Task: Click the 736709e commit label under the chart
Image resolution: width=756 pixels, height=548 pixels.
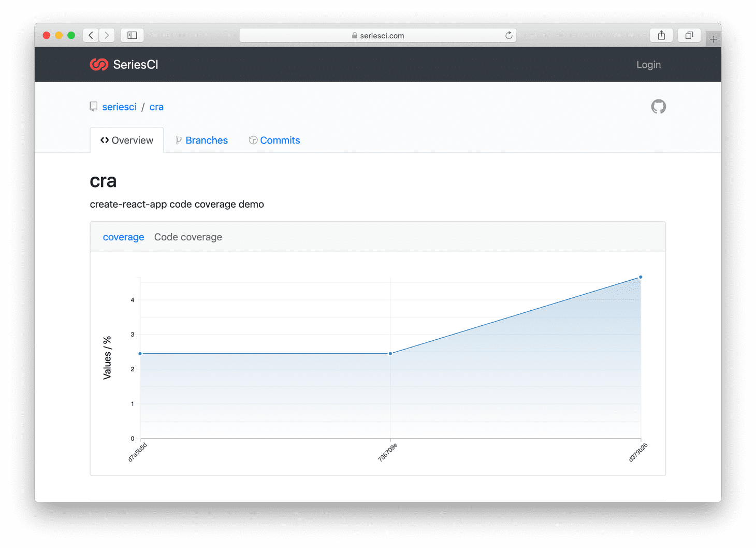Action: [386, 453]
